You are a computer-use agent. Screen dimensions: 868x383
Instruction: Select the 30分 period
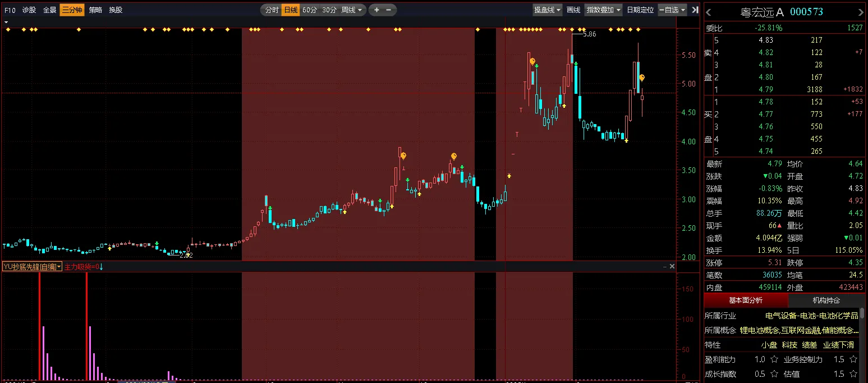(329, 10)
